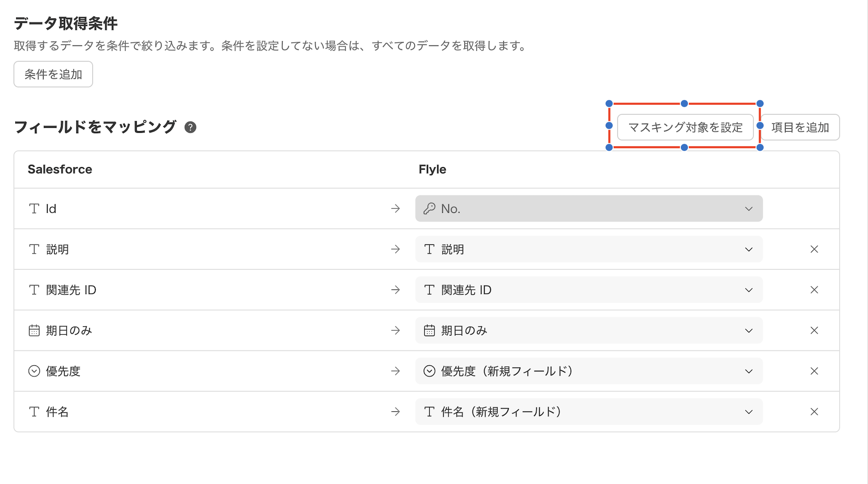The height and width of the screenshot is (484, 868).
Task: Click the key icon in No. field
Action: tap(429, 209)
